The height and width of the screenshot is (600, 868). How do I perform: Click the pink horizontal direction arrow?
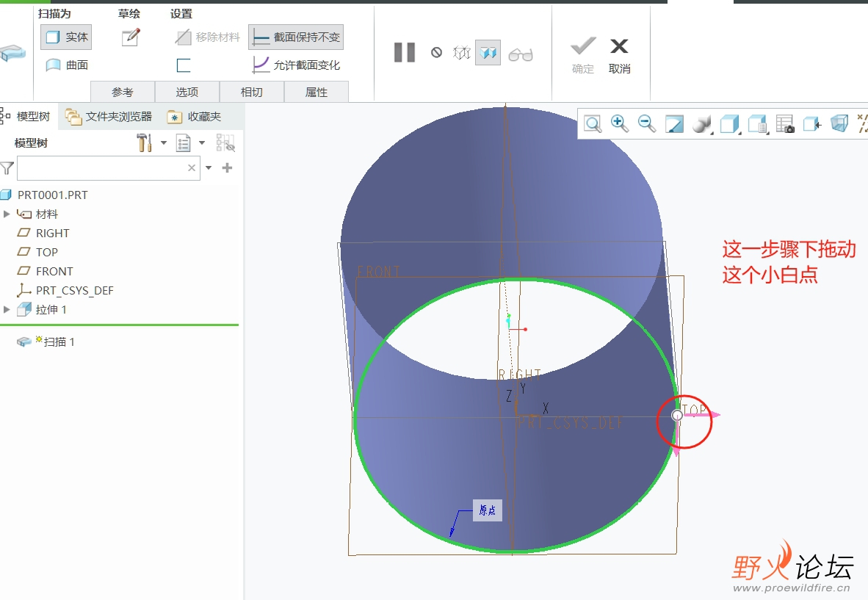702,415
